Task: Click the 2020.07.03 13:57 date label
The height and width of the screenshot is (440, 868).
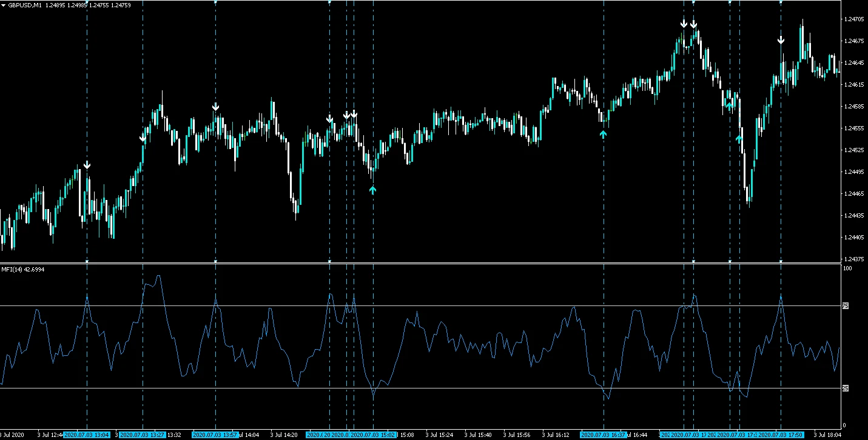Action: [215, 435]
